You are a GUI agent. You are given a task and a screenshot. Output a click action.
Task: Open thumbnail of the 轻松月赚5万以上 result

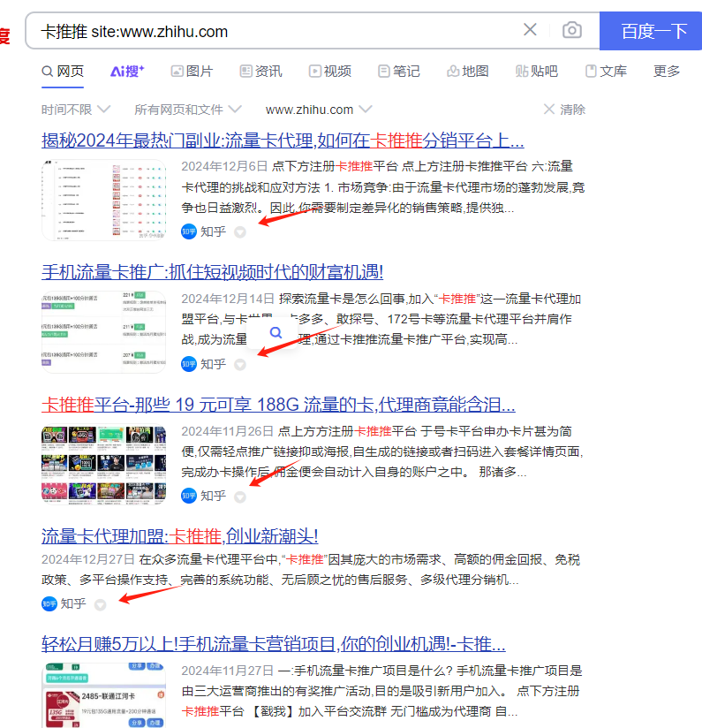coord(103,695)
